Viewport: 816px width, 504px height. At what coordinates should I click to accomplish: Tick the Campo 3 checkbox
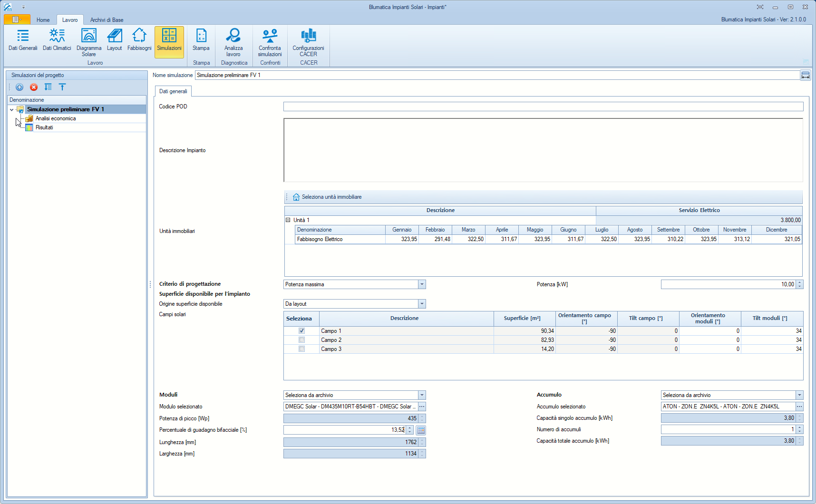click(x=301, y=349)
